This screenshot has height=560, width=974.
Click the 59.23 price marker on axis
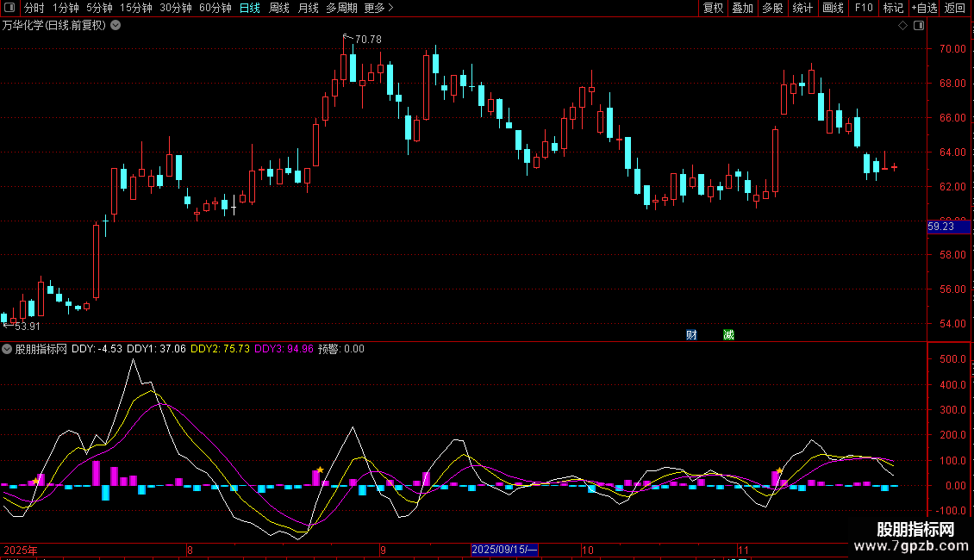click(941, 227)
